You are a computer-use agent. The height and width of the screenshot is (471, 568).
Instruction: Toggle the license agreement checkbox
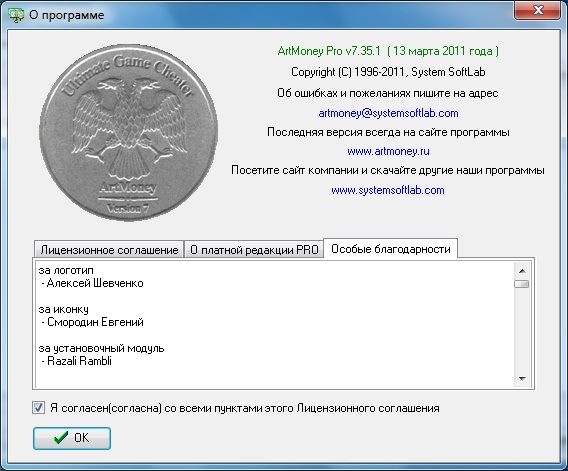coord(38,408)
